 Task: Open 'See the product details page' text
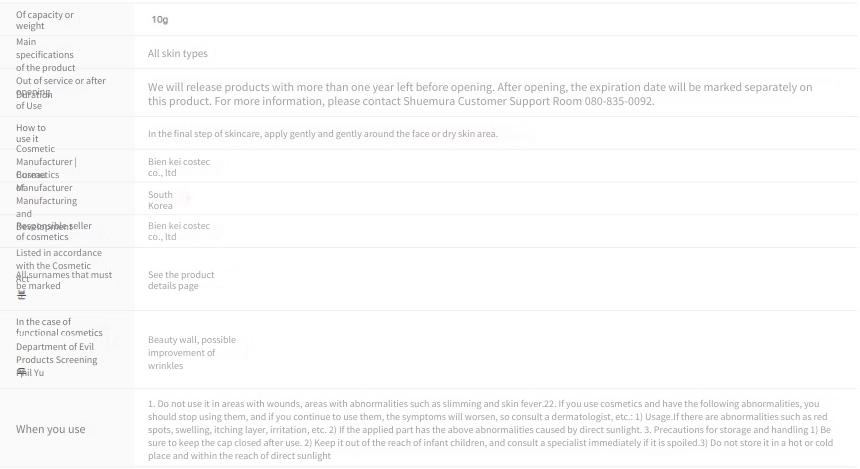(x=181, y=280)
